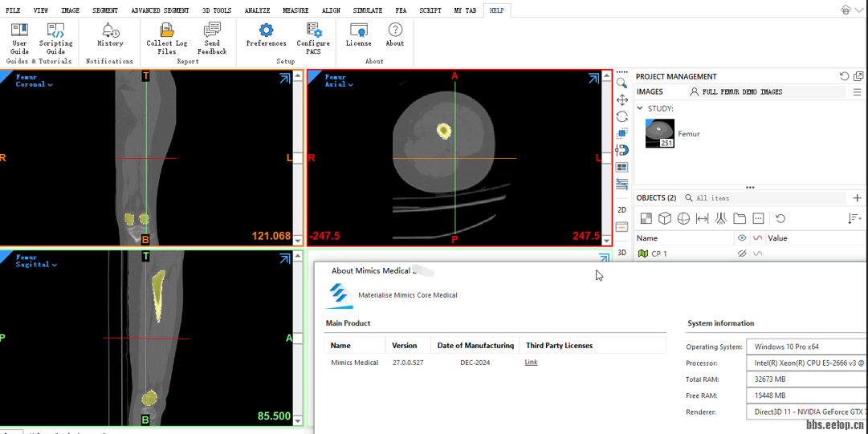Open the SEGMENT menu tab
Screen dimensions: 868x434
[104, 10]
